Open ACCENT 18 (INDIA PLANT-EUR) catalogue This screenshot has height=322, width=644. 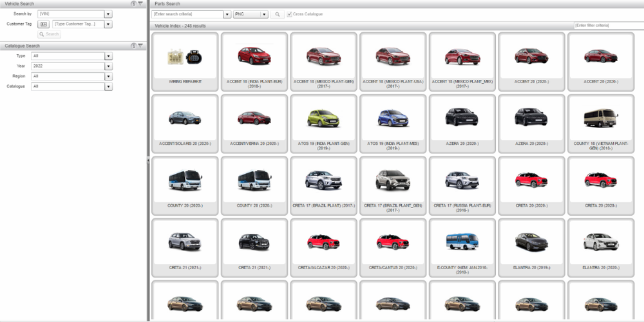[254, 62]
